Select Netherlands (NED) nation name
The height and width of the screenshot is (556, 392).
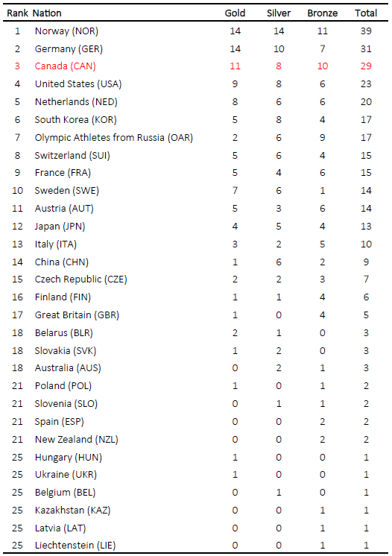click(76, 102)
